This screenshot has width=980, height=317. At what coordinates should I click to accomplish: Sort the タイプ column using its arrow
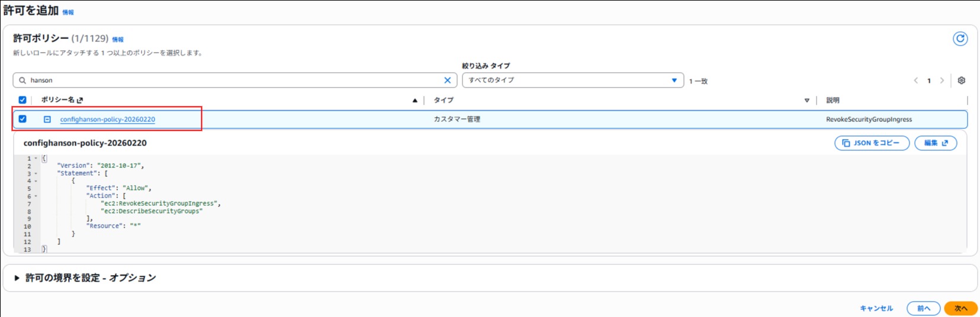pos(807,101)
